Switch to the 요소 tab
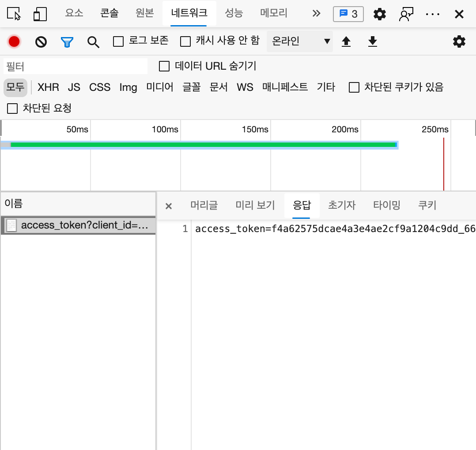This screenshot has height=450, width=476. click(x=74, y=13)
